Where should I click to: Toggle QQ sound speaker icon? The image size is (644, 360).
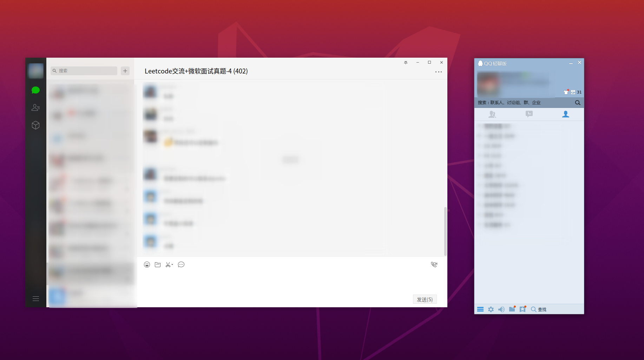(501, 309)
